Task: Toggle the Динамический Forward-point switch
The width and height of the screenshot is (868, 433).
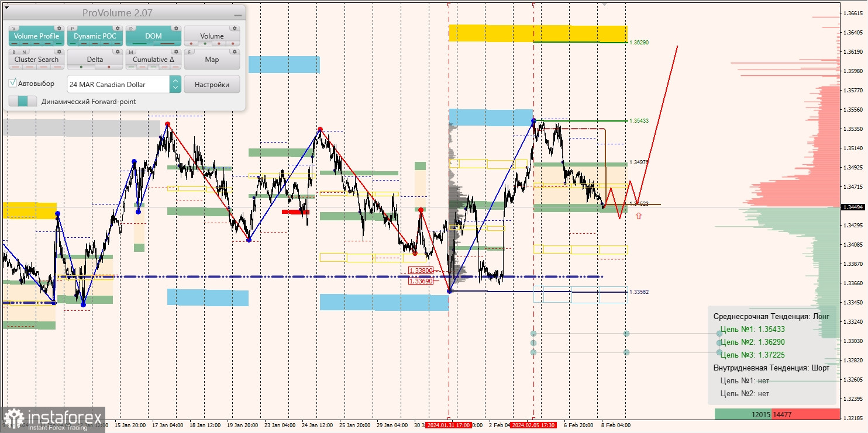Action: (x=23, y=101)
